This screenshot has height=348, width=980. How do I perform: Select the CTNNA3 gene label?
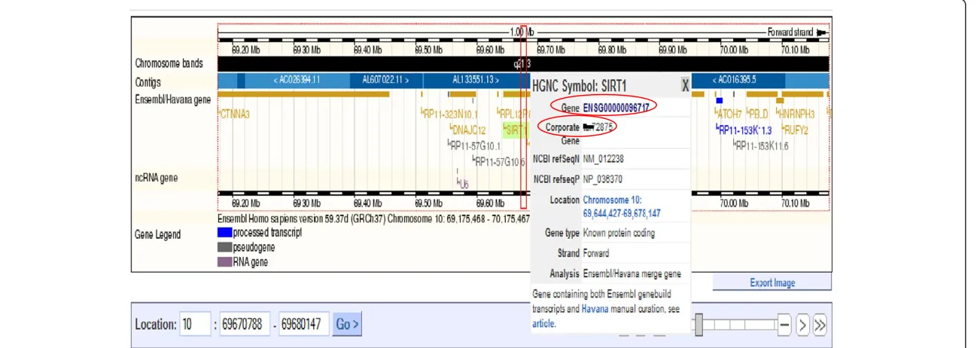(234, 114)
